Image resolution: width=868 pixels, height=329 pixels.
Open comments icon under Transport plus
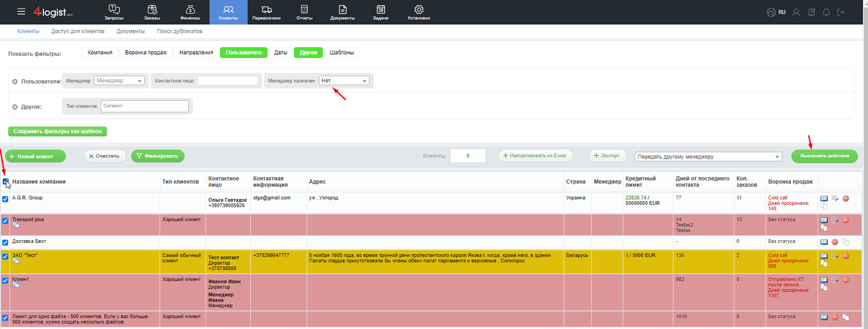coord(16,225)
